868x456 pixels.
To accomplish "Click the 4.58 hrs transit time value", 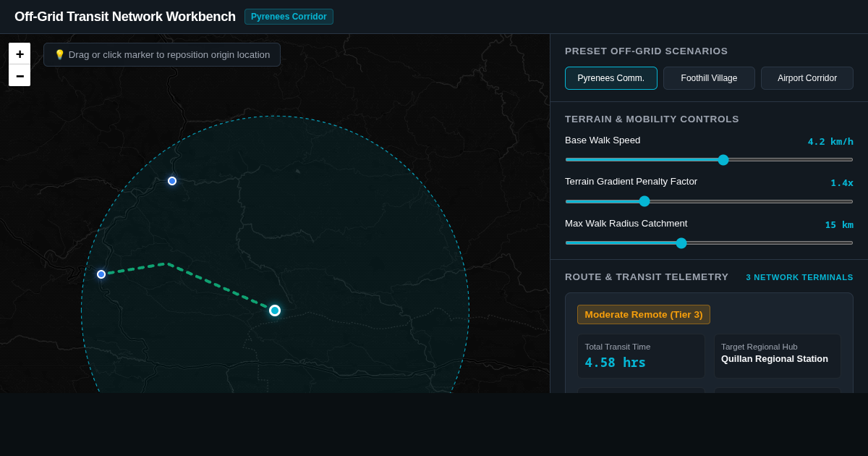I will [615, 363].
